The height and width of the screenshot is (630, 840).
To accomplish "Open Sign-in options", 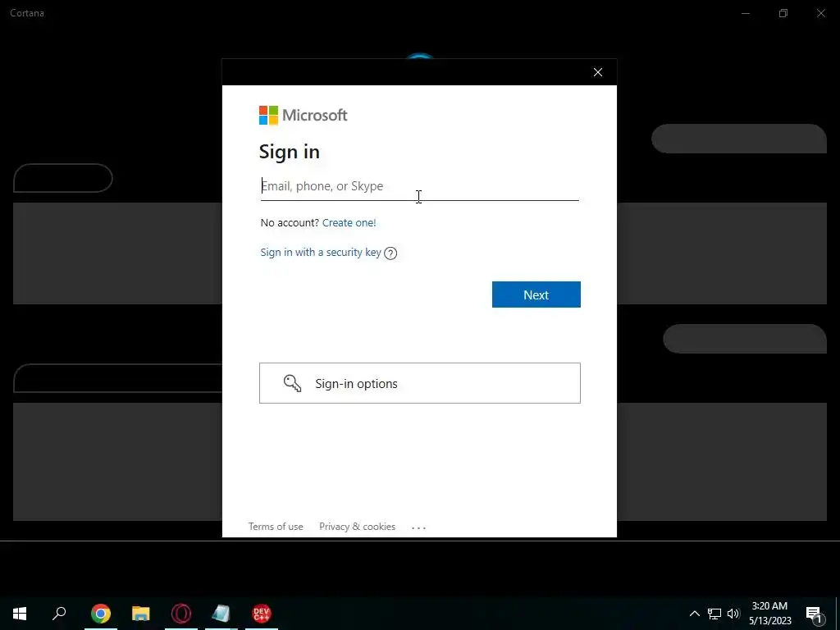I will [x=420, y=383].
